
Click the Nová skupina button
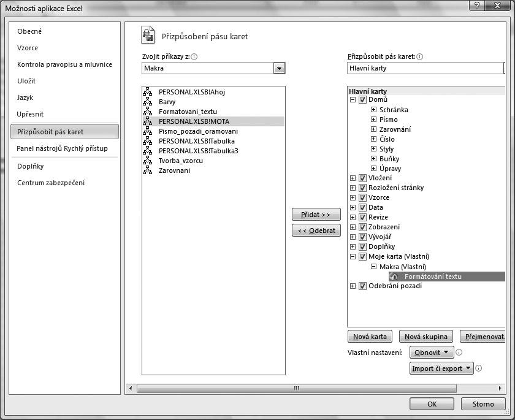(426, 337)
